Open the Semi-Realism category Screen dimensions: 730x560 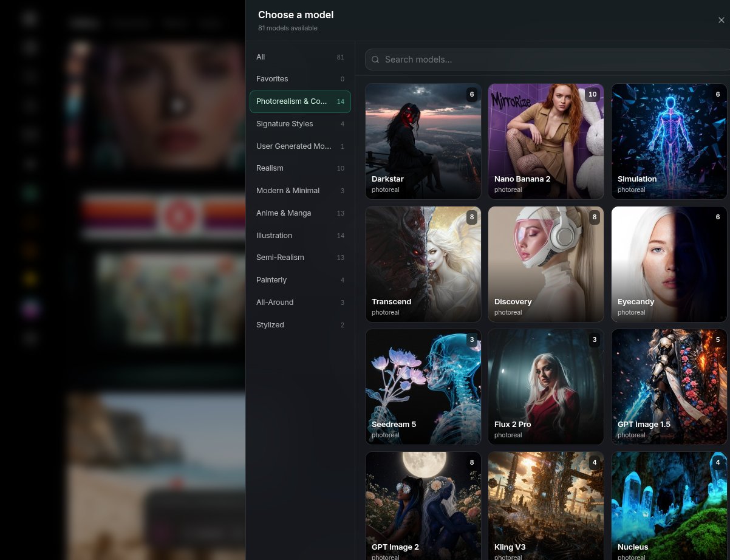tap(300, 258)
